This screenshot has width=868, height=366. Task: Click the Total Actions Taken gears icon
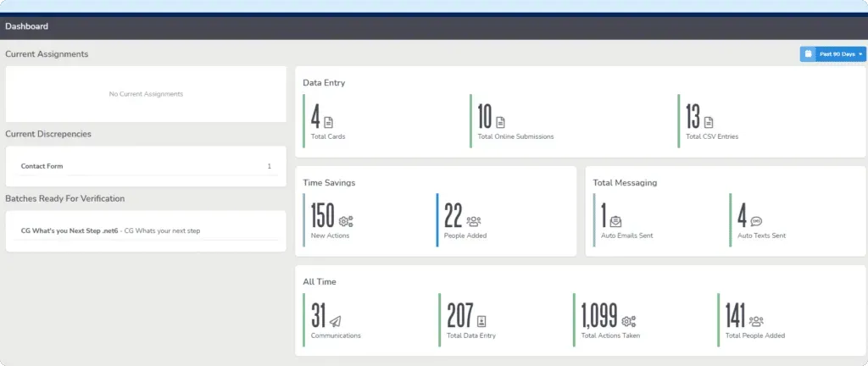tap(628, 321)
